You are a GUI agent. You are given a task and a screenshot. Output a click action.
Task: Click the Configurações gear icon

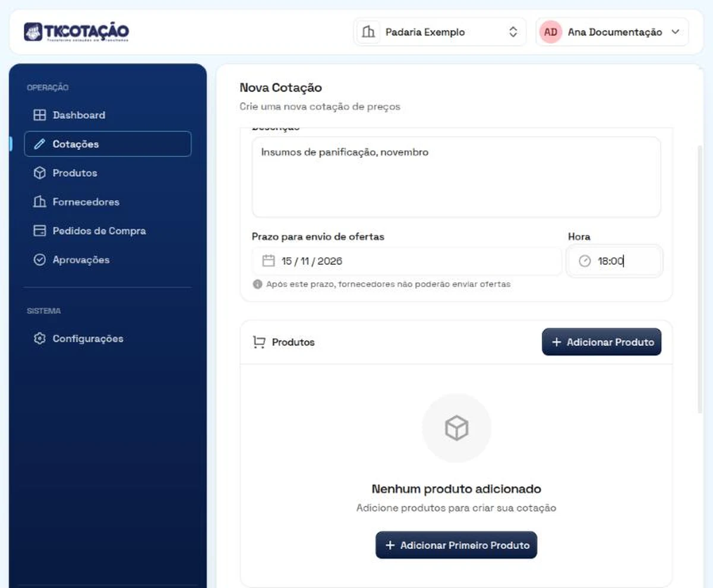(x=39, y=339)
